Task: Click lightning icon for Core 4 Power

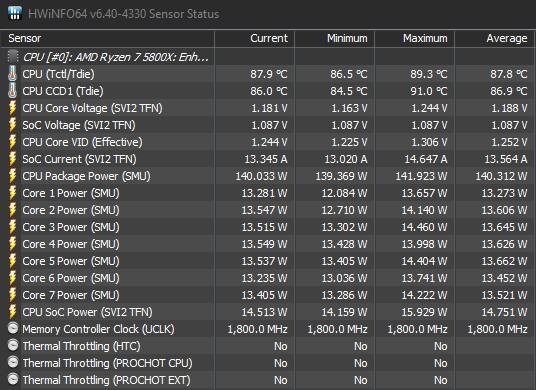Action: 13,244
